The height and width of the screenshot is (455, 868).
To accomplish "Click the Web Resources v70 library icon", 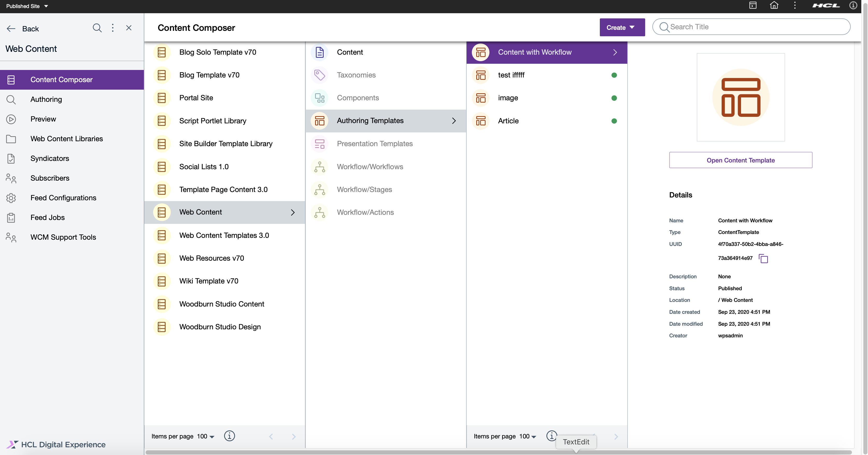I will (x=162, y=259).
